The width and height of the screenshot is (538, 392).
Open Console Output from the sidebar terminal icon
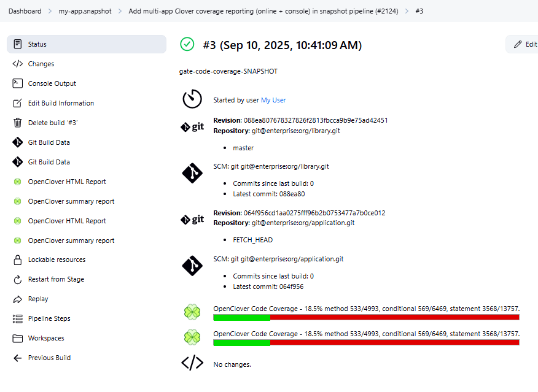[x=18, y=83]
